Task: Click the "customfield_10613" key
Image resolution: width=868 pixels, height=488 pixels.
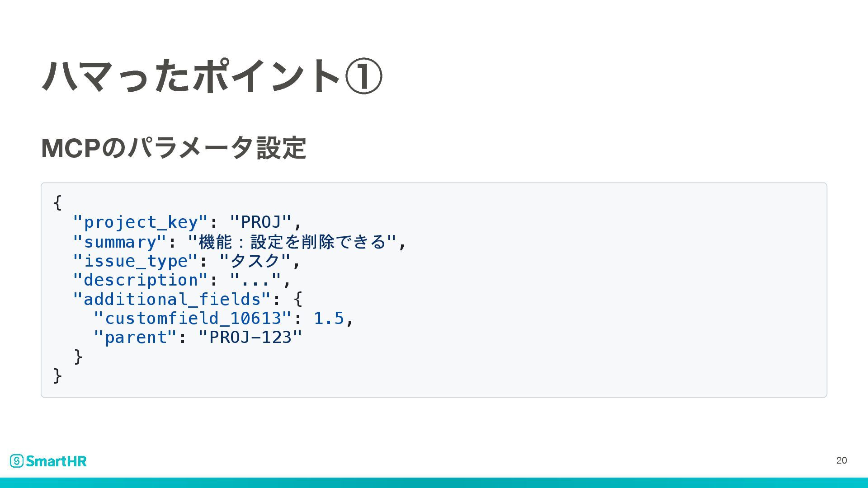Action: [x=193, y=319]
